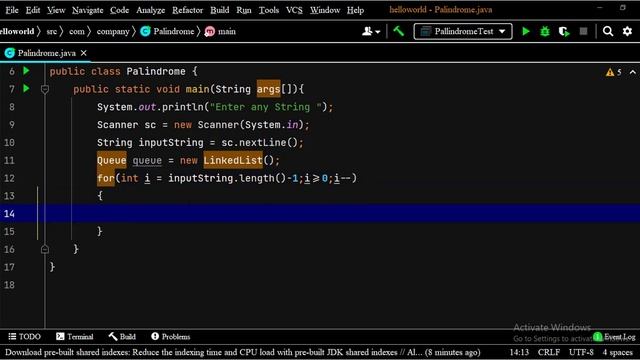Click the src breadcrumb

(x=51, y=31)
